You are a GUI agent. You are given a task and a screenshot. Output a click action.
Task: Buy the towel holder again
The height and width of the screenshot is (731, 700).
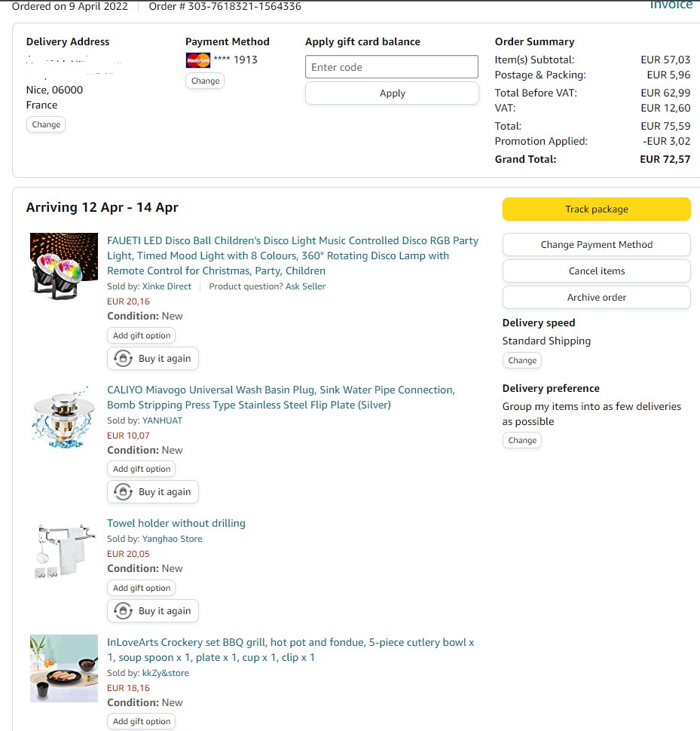tap(153, 611)
